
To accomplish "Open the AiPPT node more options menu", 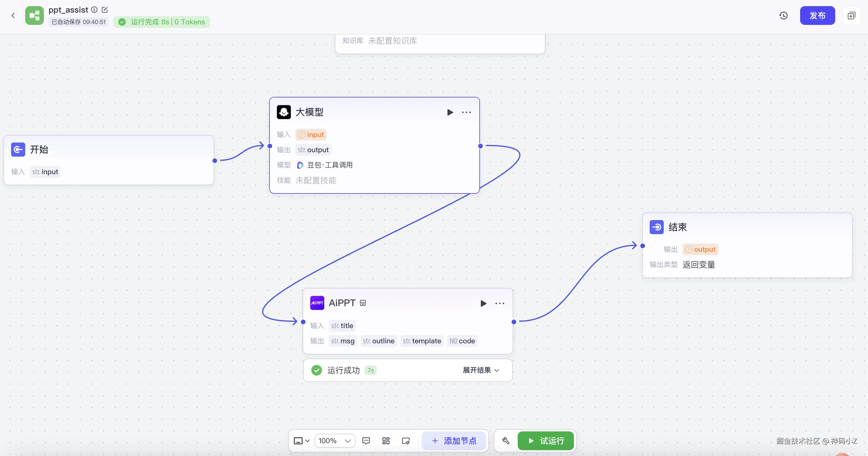I will (x=500, y=303).
